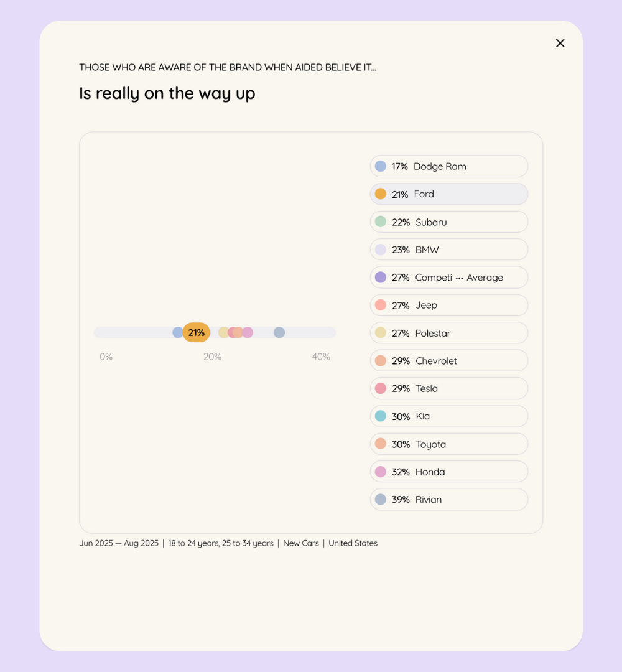Click the Tesla pink legend dot
The height and width of the screenshot is (672, 622).
click(x=381, y=388)
